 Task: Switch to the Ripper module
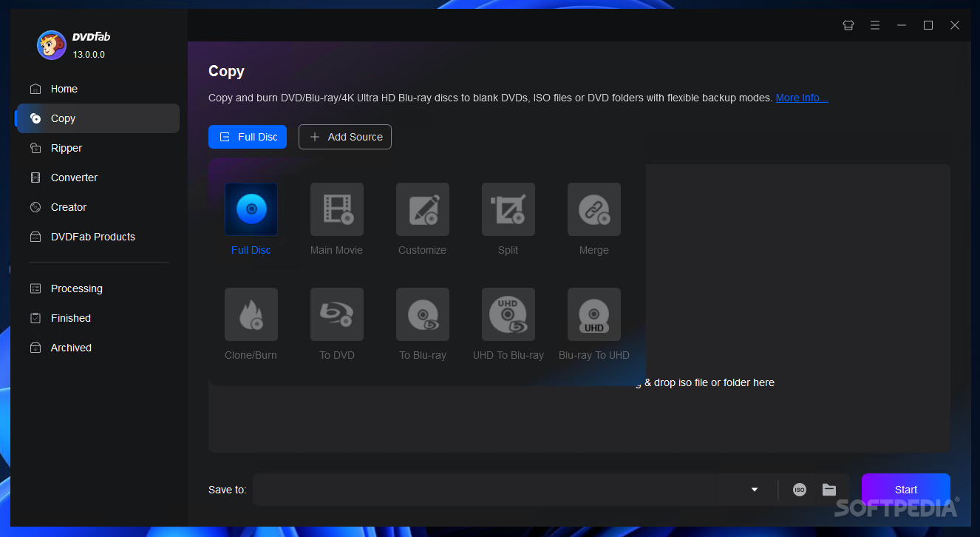[x=98, y=148]
